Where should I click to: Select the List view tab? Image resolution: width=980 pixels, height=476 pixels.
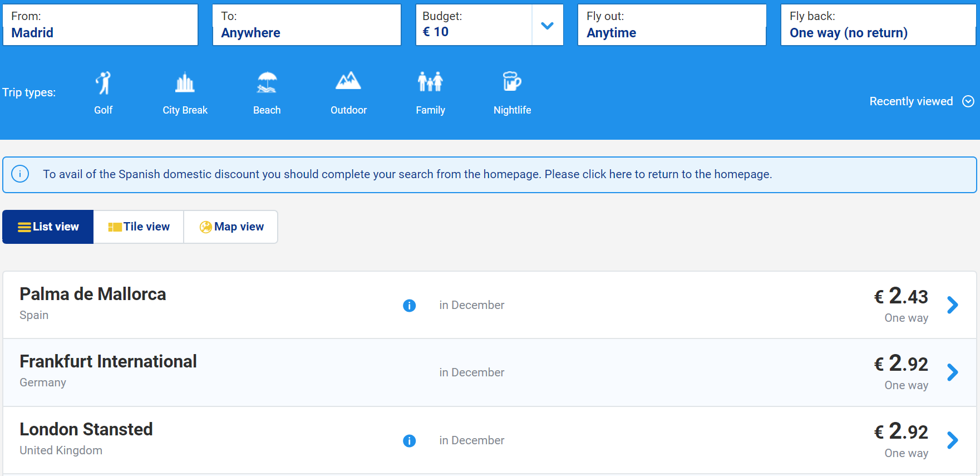pyautogui.click(x=48, y=227)
